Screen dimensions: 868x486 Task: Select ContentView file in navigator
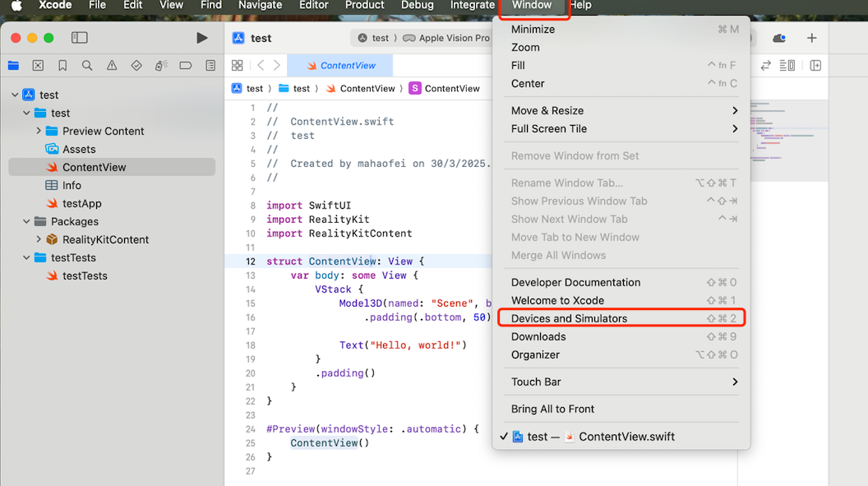[112, 167]
